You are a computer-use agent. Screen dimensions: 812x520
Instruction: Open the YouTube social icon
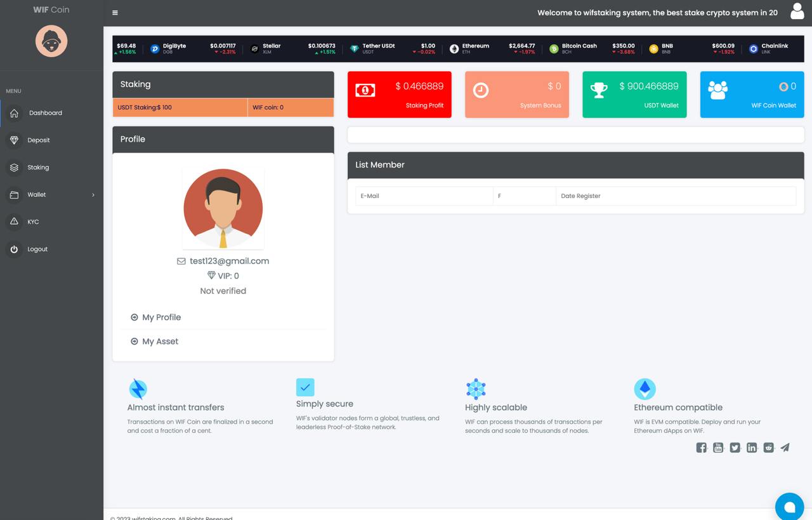pyautogui.click(x=718, y=448)
